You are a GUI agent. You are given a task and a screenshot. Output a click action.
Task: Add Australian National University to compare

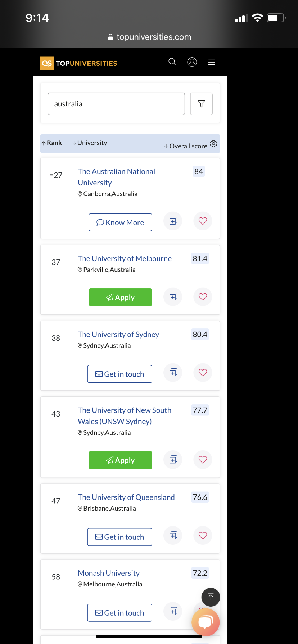pos(173,221)
